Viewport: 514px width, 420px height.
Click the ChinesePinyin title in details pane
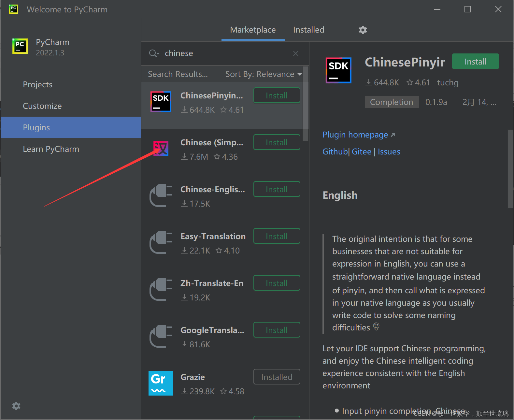(405, 62)
